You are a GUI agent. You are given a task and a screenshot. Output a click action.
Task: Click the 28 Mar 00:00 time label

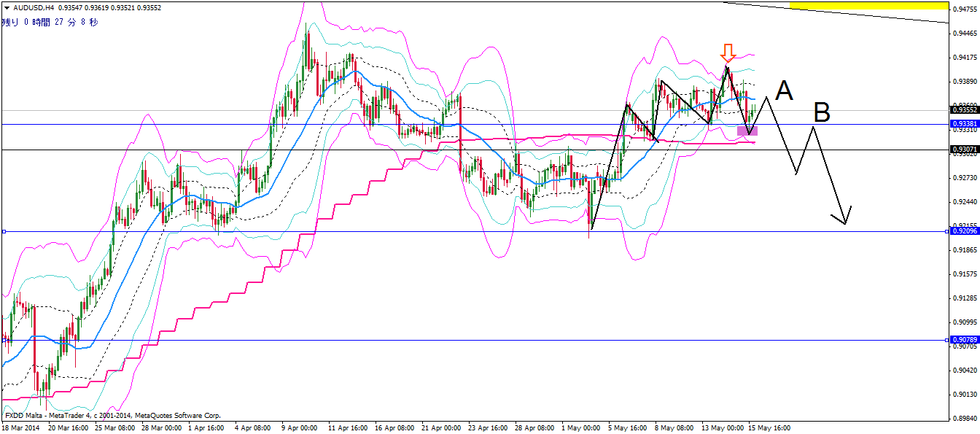point(163,428)
